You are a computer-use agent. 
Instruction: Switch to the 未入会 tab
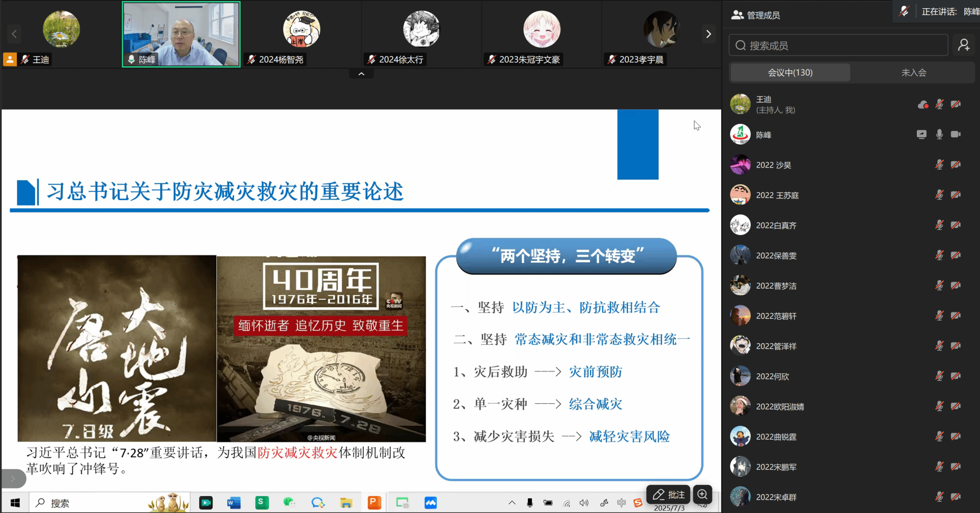913,73
